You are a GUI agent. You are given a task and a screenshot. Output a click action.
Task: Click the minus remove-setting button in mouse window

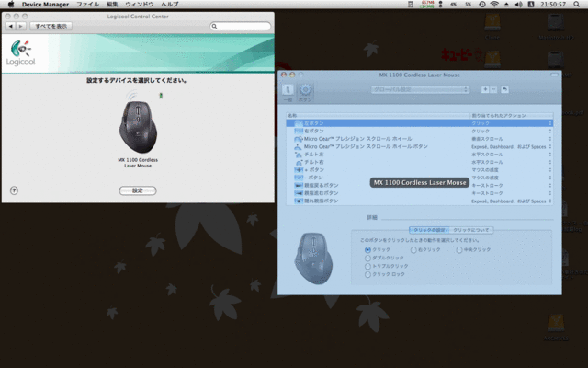click(x=493, y=89)
